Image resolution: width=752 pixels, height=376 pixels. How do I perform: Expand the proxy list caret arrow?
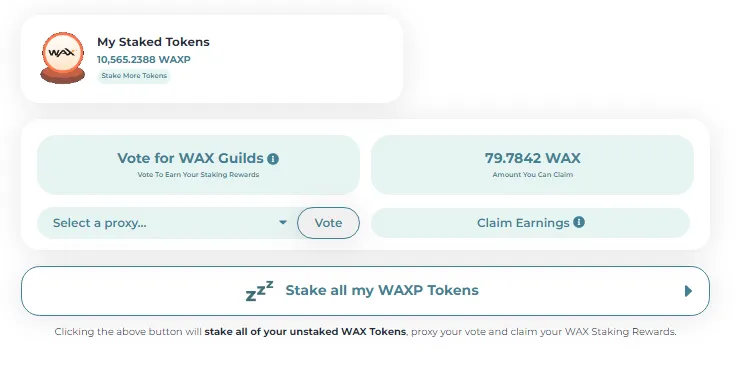point(283,223)
